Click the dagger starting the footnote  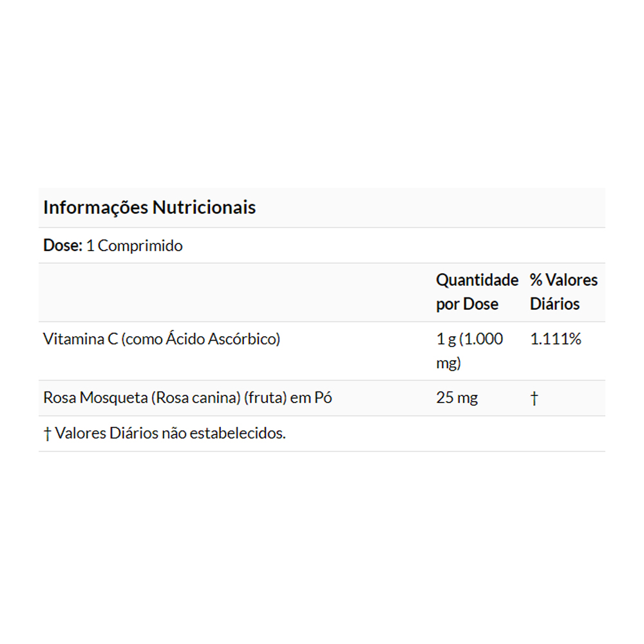[x=47, y=433]
